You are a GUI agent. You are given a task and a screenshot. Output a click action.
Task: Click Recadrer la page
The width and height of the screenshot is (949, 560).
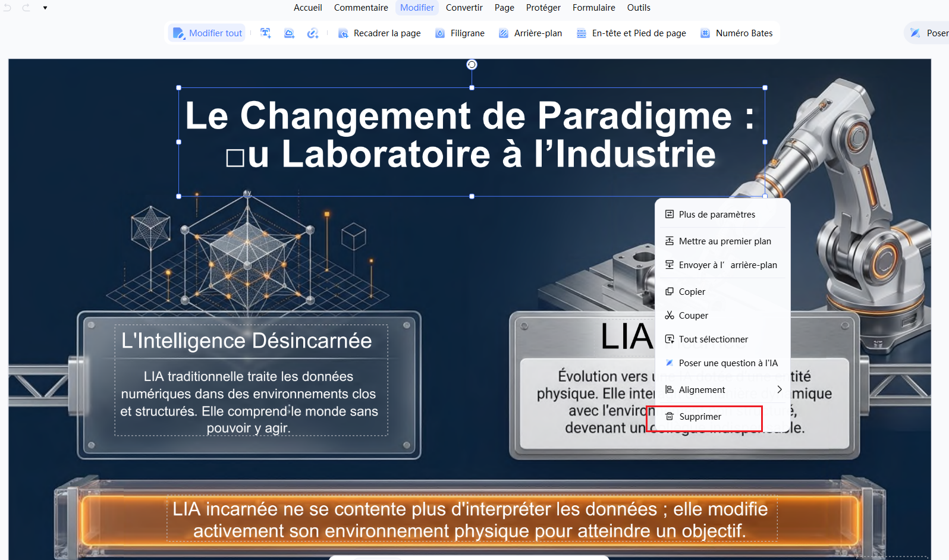[x=379, y=33]
